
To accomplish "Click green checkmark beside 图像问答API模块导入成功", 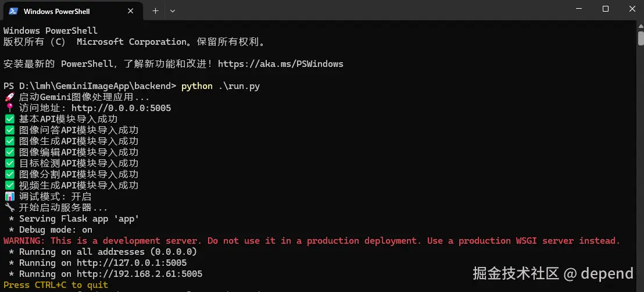I will coord(9,130).
